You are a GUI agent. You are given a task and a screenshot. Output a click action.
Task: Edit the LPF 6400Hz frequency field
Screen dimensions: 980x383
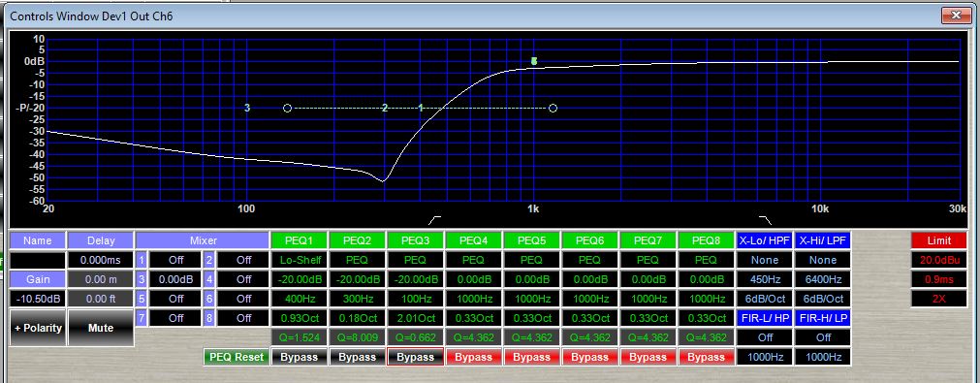[x=823, y=279]
